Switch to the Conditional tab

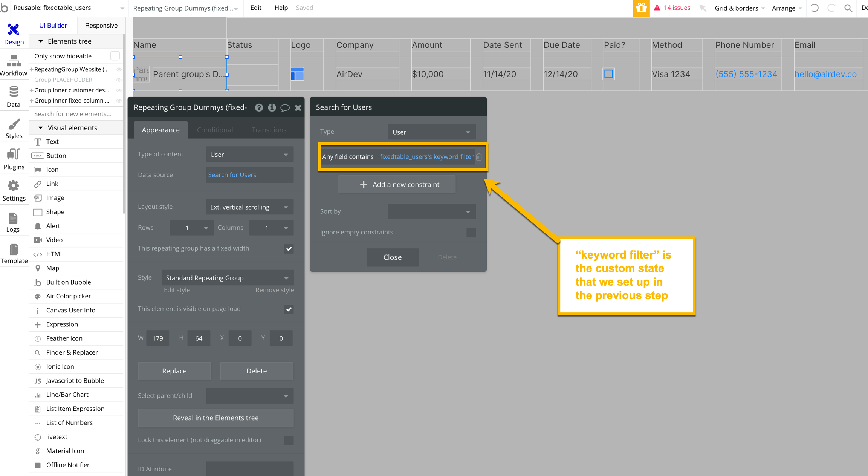(x=215, y=130)
